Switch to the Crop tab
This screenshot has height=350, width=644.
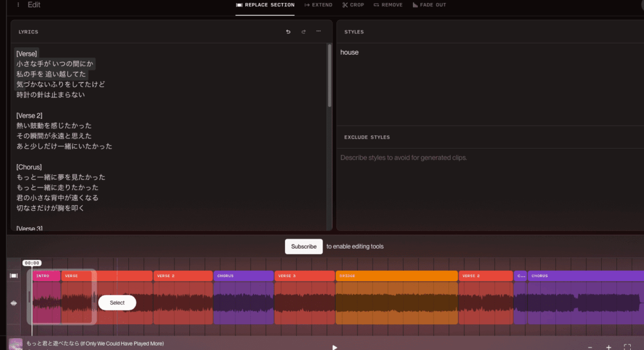pyautogui.click(x=353, y=5)
